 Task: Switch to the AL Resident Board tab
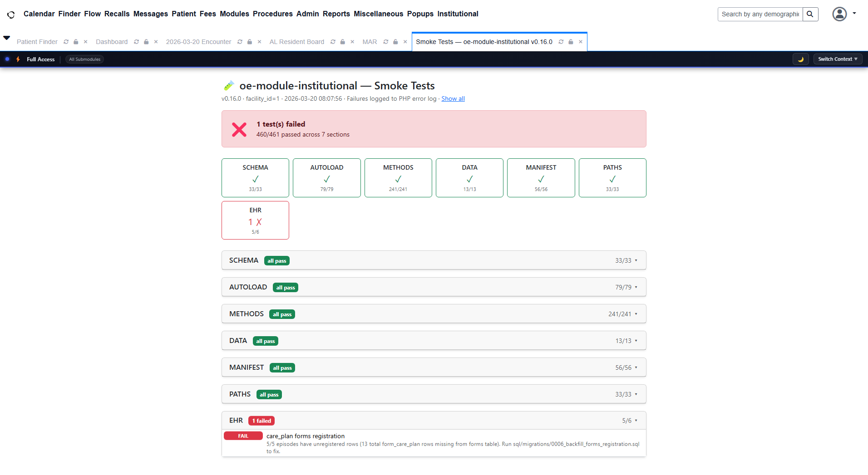click(x=296, y=42)
